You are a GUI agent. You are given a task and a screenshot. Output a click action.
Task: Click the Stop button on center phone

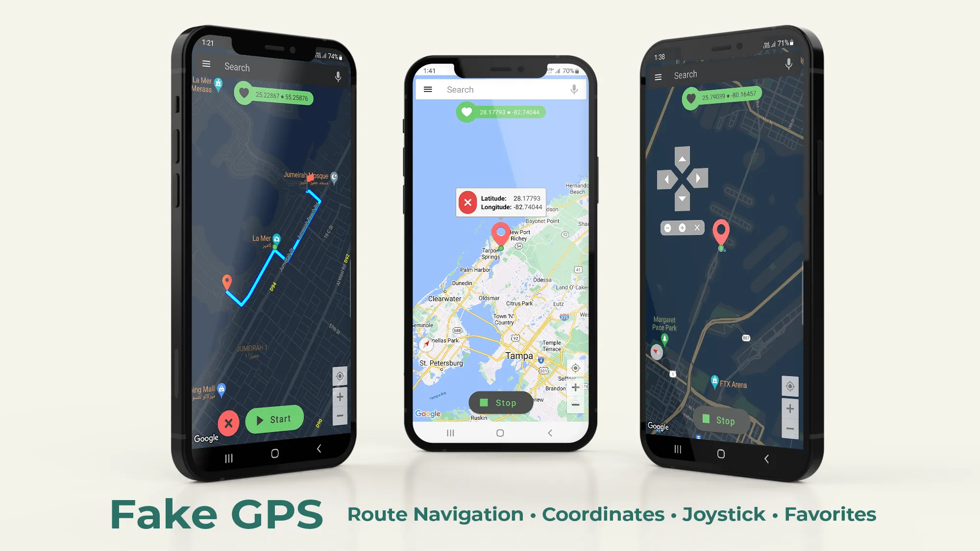[499, 402]
